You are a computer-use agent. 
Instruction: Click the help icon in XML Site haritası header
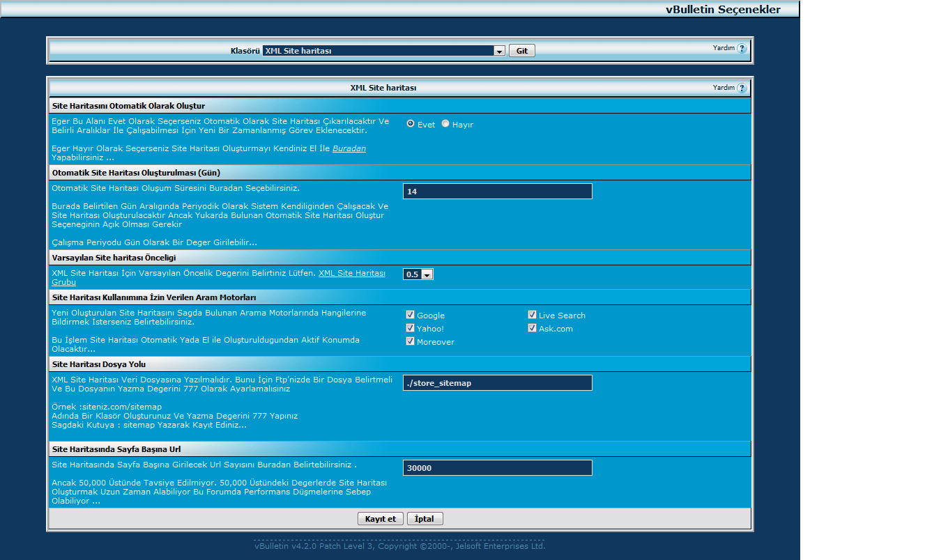(742, 88)
